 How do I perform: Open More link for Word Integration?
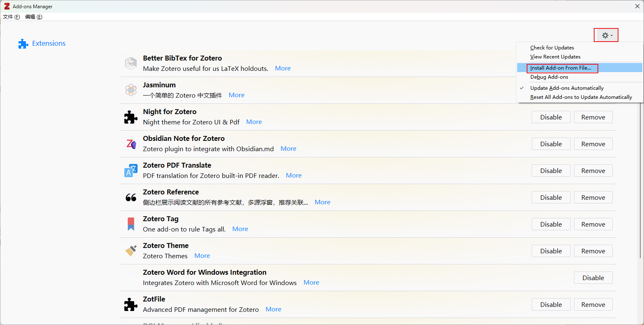pyautogui.click(x=311, y=283)
